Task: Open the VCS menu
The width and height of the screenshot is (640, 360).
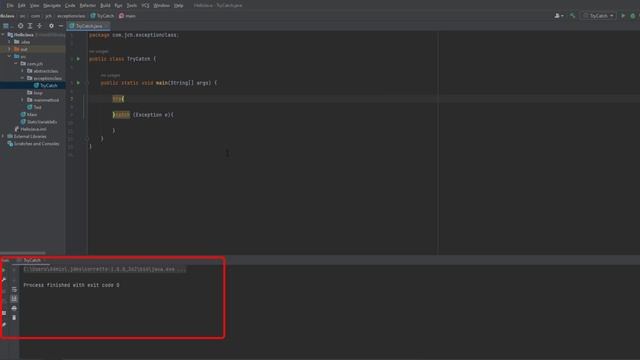Action: click(145, 6)
